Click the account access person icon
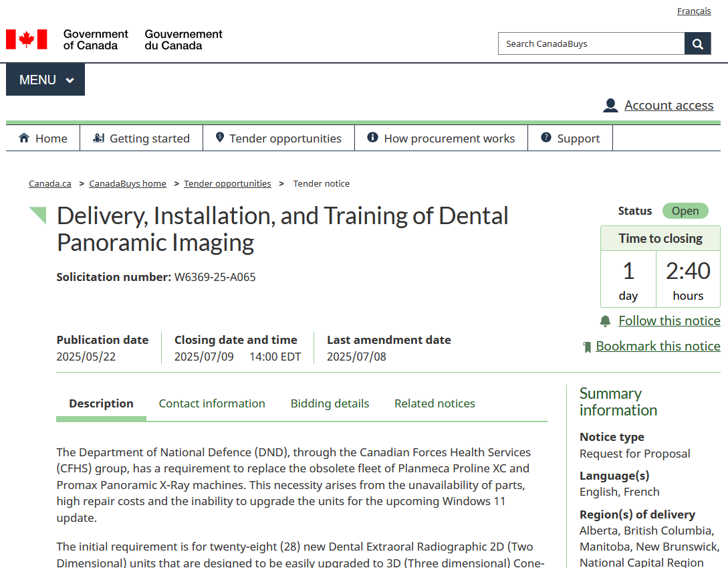The width and height of the screenshot is (728, 568). pos(610,106)
